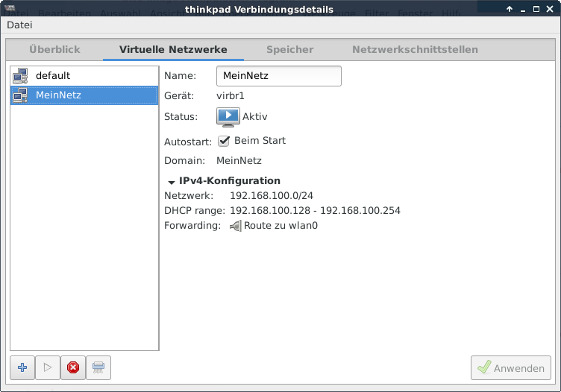The image size is (561, 392).
Task: Go to the Netzwerkschnittstellen tab
Action: click(x=415, y=50)
